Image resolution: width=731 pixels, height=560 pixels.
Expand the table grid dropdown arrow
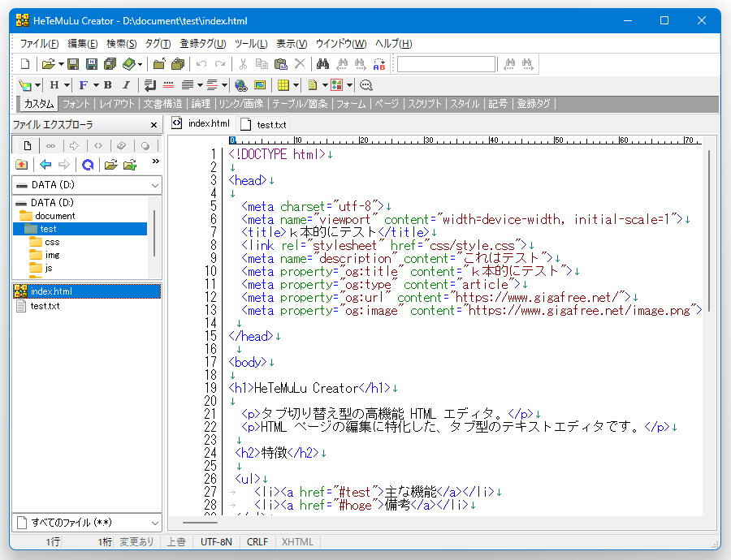296,84
